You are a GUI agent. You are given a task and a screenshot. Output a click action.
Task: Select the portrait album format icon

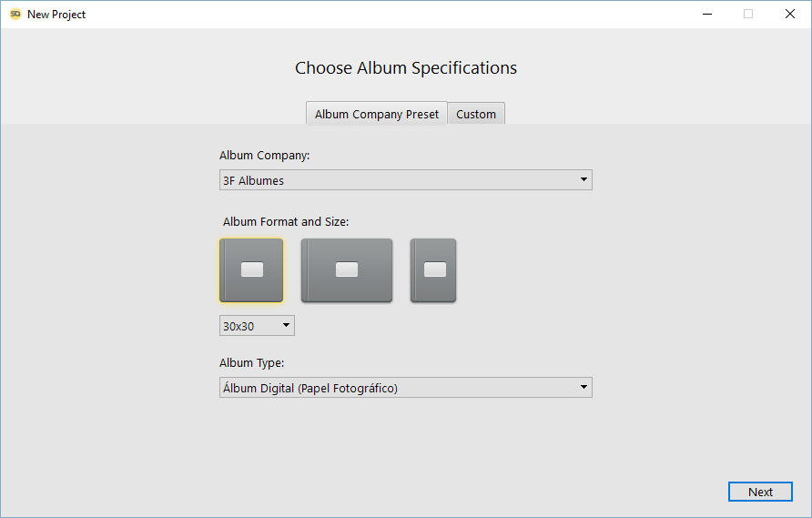click(x=433, y=270)
